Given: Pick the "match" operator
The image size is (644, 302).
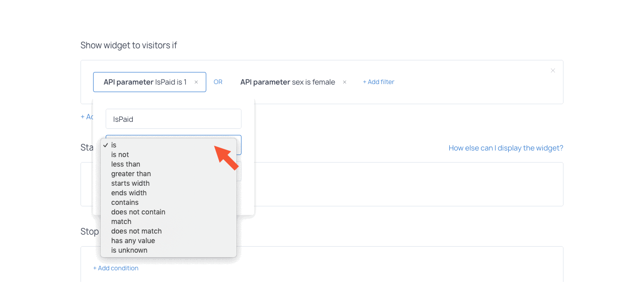Looking at the screenshot, I should (x=121, y=221).
